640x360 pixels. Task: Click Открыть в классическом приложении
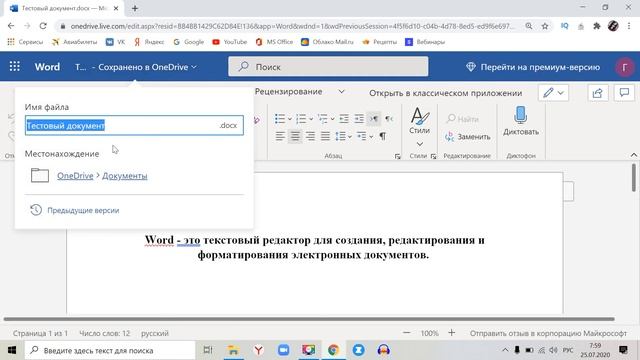[x=445, y=93]
